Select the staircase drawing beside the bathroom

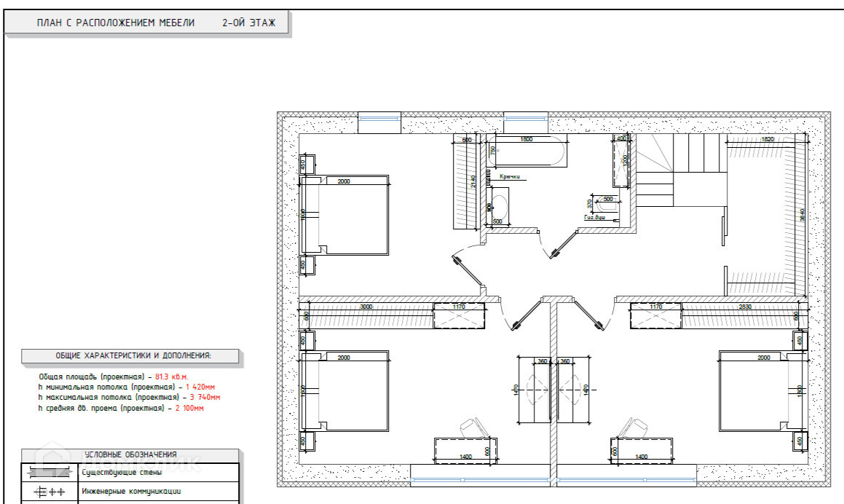[682, 170]
